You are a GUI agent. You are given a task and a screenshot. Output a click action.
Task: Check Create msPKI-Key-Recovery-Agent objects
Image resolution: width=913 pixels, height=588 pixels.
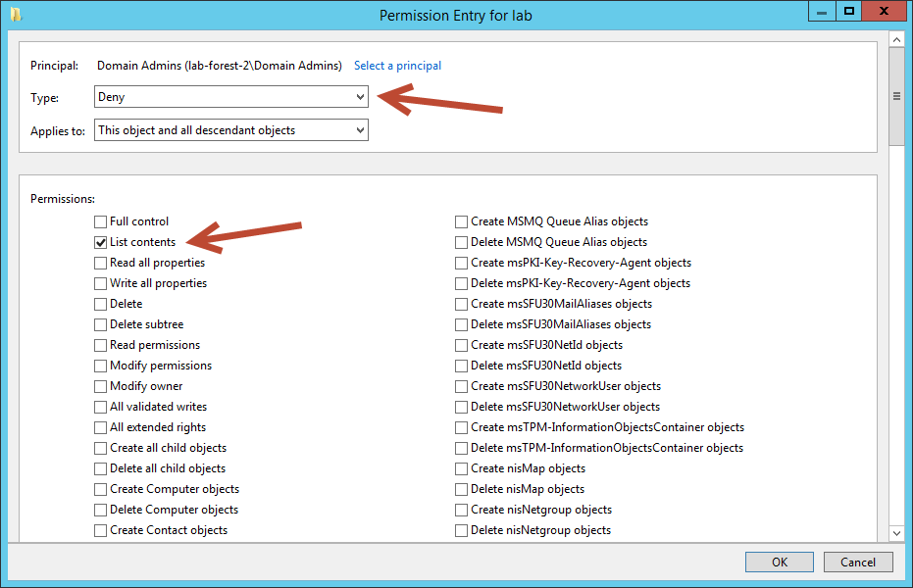pyautogui.click(x=461, y=263)
